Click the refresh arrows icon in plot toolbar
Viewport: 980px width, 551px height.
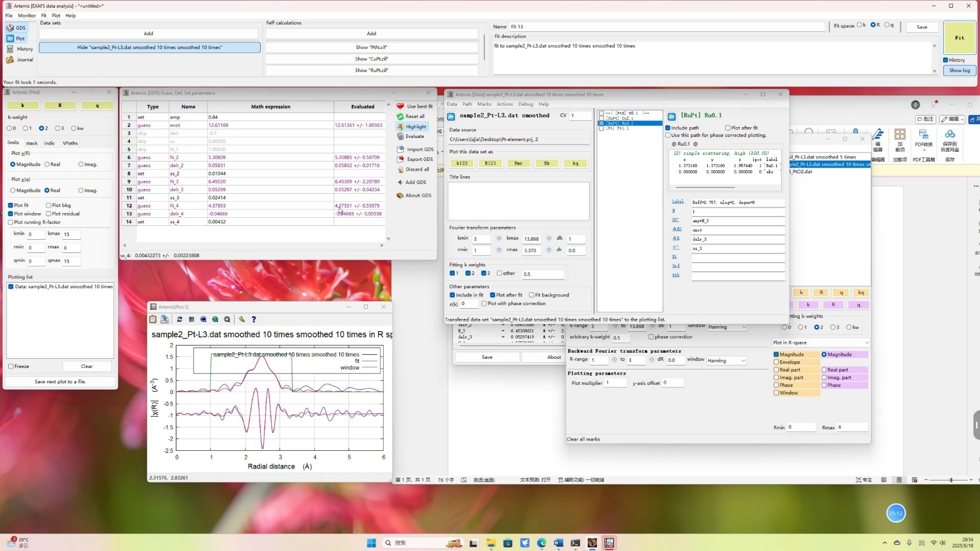click(x=179, y=319)
